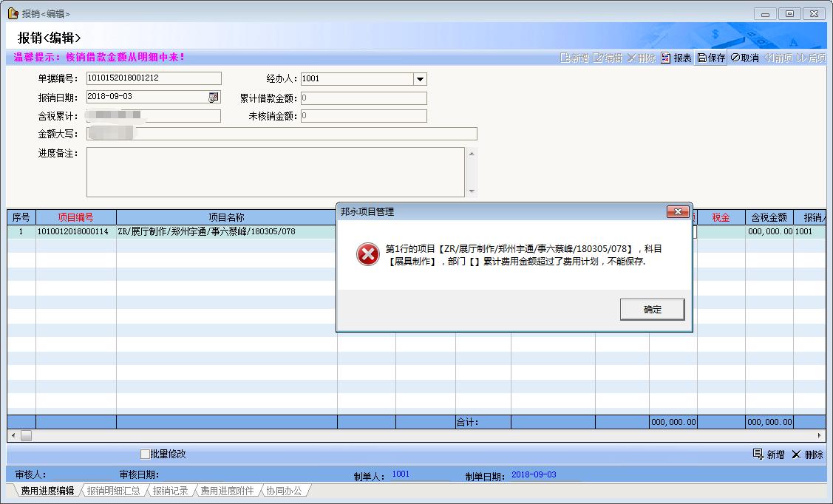Click the 项目编号 column header
The image size is (833, 504).
click(x=75, y=217)
